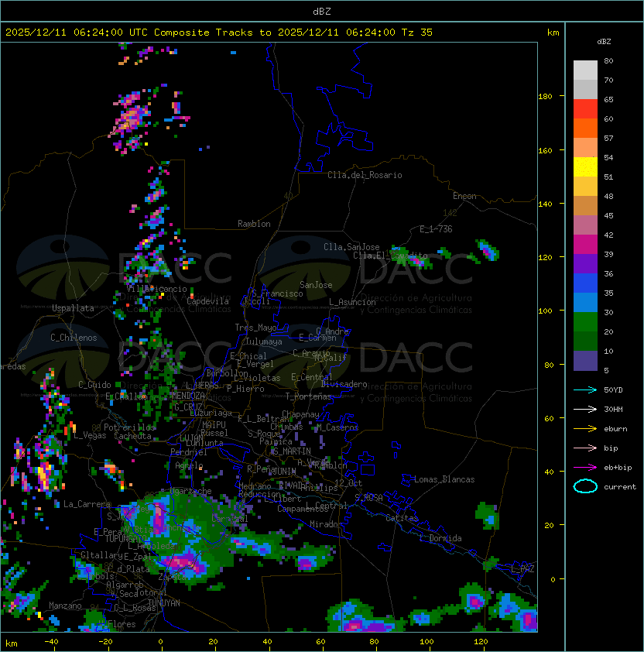The width and height of the screenshot is (644, 652).
Task: Click the 'Lomas_Blancas' location label
Action: pos(444,479)
